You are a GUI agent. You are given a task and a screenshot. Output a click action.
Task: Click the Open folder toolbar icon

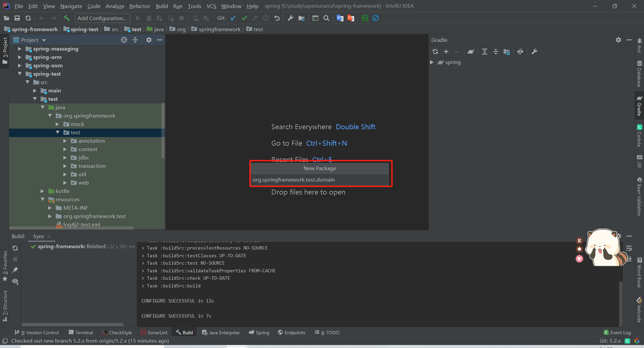pyautogui.click(x=6, y=18)
